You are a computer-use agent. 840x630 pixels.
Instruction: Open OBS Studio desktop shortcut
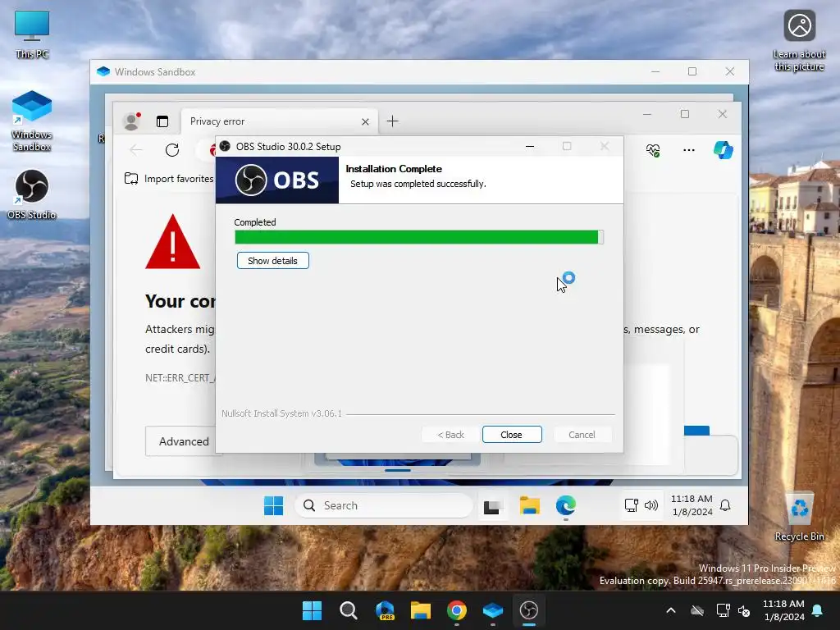tap(32, 194)
